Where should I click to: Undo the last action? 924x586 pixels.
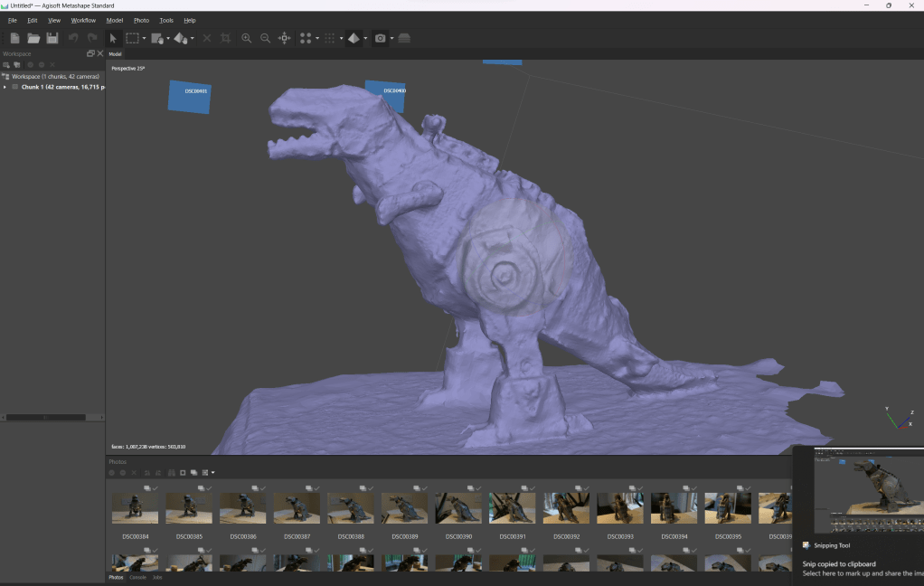tap(72, 38)
